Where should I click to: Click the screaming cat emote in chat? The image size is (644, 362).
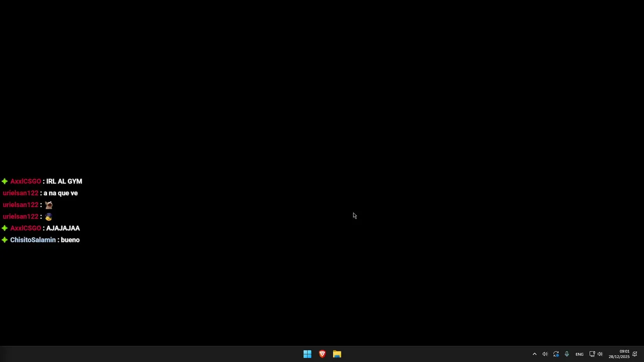(49, 205)
